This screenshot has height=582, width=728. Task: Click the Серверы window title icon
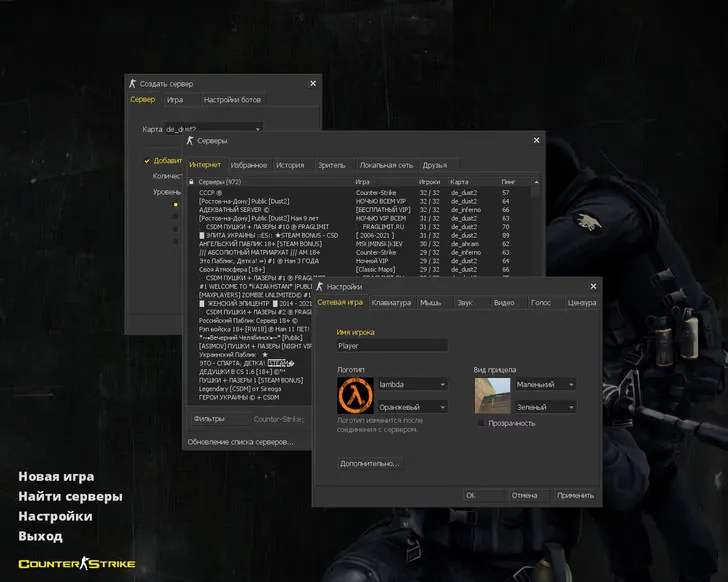pos(192,141)
